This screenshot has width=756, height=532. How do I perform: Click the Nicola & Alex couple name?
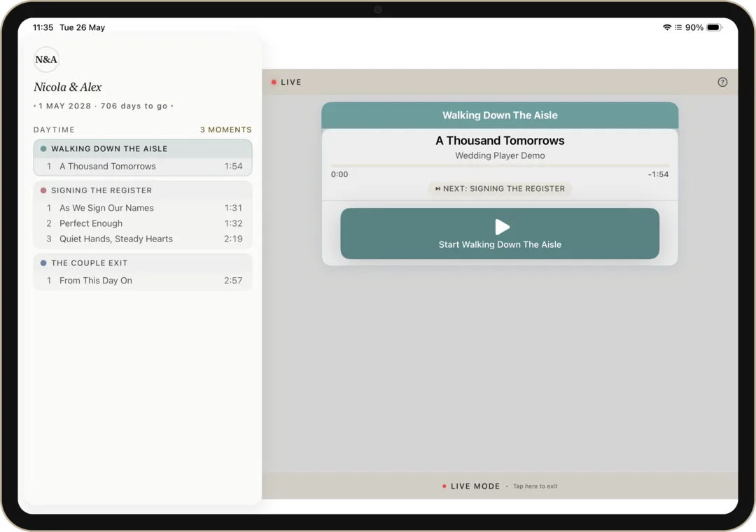[67, 87]
